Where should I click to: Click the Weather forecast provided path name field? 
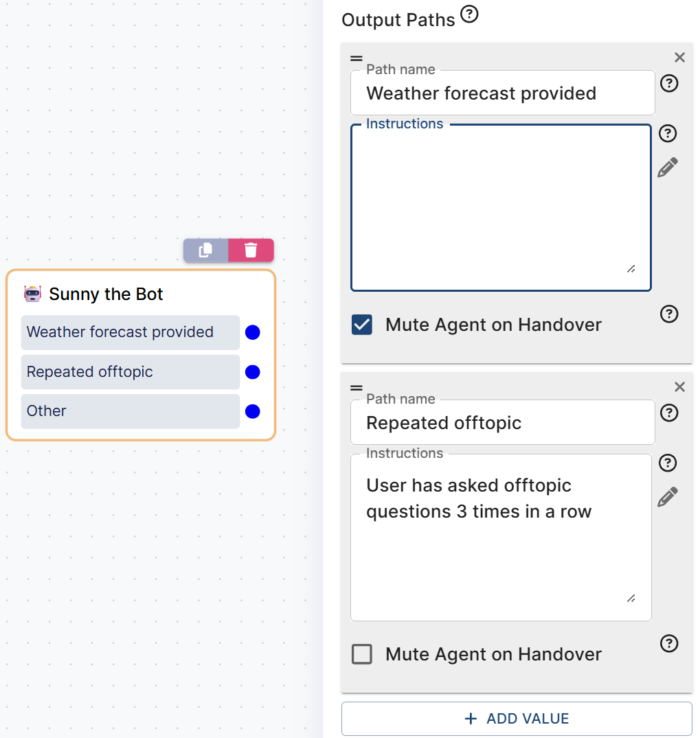tap(502, 93)
